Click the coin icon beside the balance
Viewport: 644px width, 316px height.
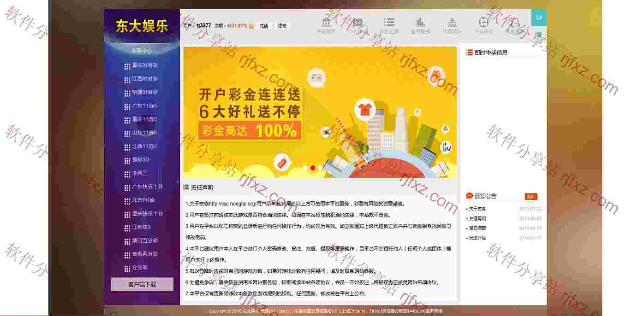pos(251,26)
